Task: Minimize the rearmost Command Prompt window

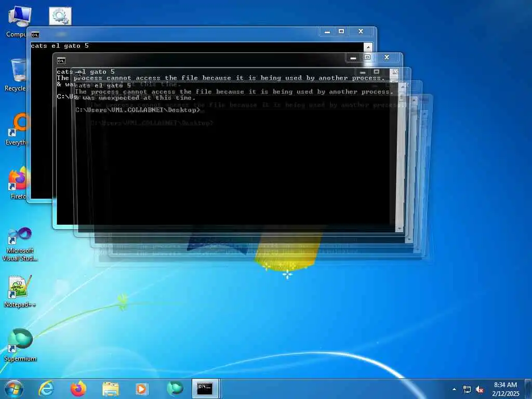Action: pyautogui.click(x=327, y=32)
